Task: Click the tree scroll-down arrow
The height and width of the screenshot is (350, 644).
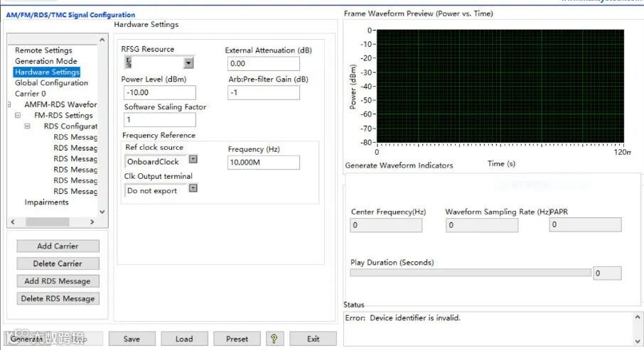Action: pyautogui.click(x=102, y=212)
